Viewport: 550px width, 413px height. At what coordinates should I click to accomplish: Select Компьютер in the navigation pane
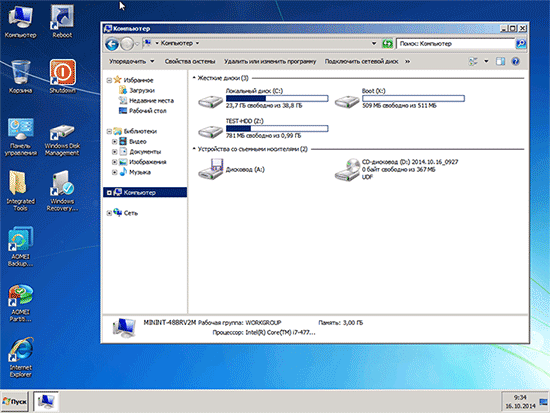pyautogui.click(x=145, y=192)
